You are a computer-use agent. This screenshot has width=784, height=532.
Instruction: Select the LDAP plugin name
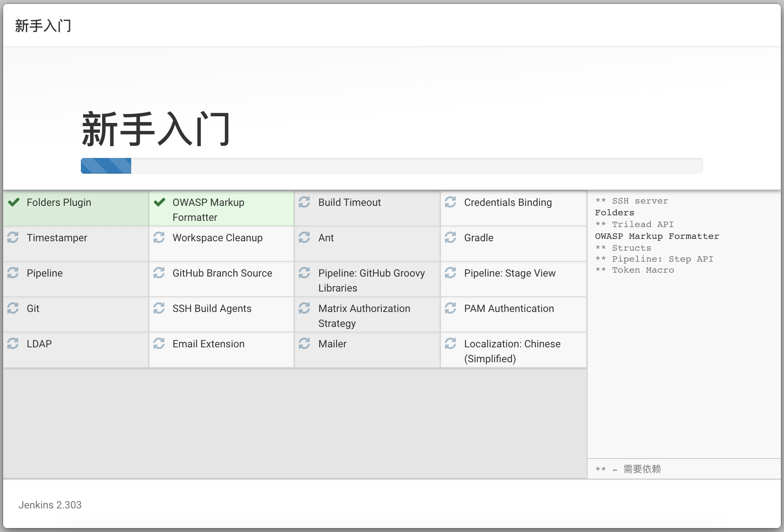point(39,344)
